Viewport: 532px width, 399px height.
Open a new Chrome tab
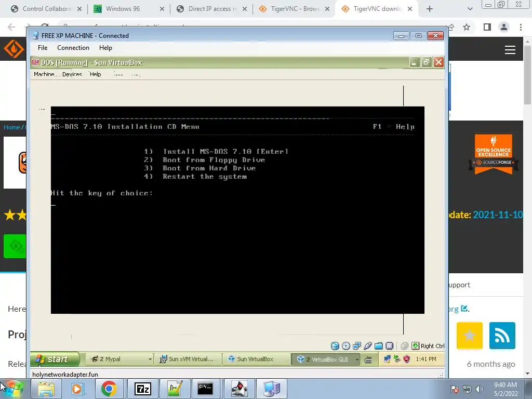(x=430, y=9)
